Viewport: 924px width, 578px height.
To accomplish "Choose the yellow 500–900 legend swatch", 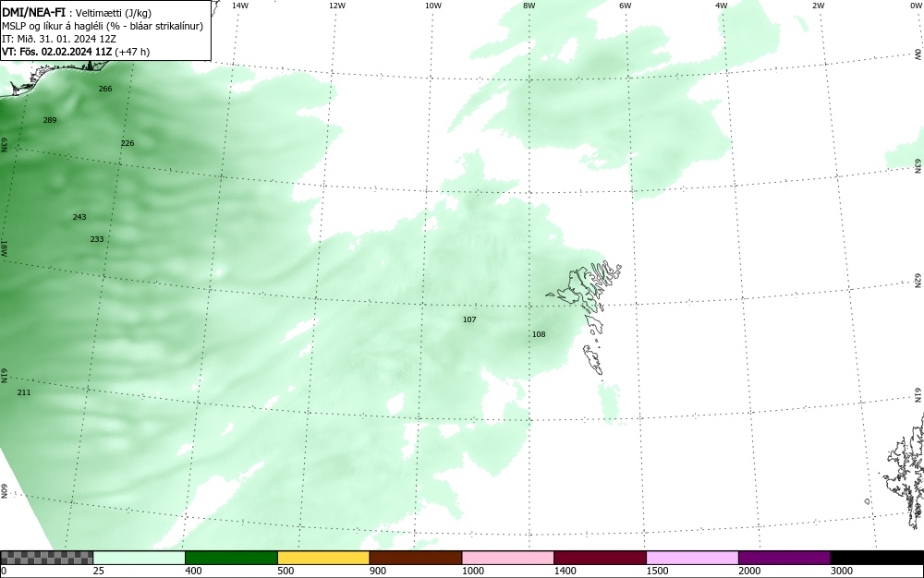I will point(323,558).
